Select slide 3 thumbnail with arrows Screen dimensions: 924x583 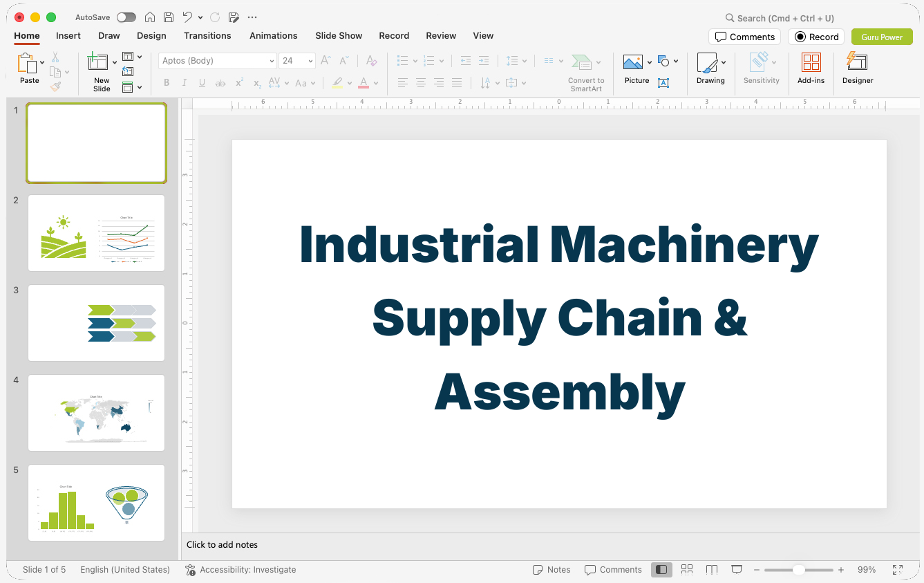tap(96, 323)
